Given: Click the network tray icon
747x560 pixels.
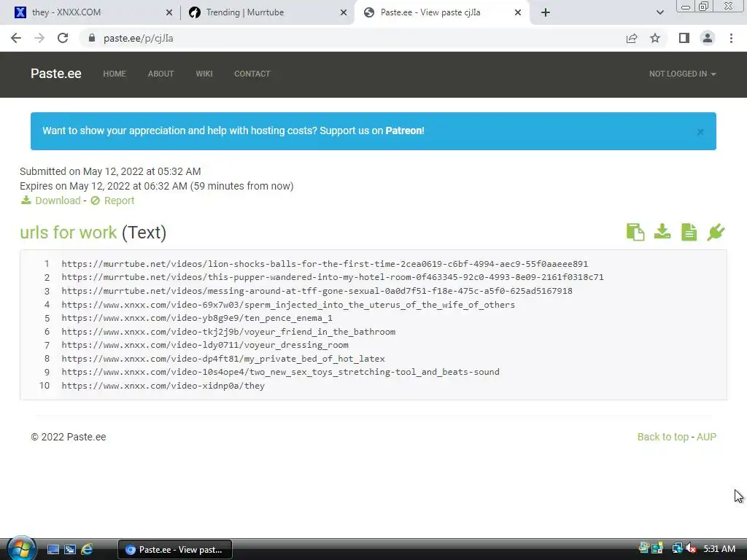Looking at the screenshot, I should (677, 548).
